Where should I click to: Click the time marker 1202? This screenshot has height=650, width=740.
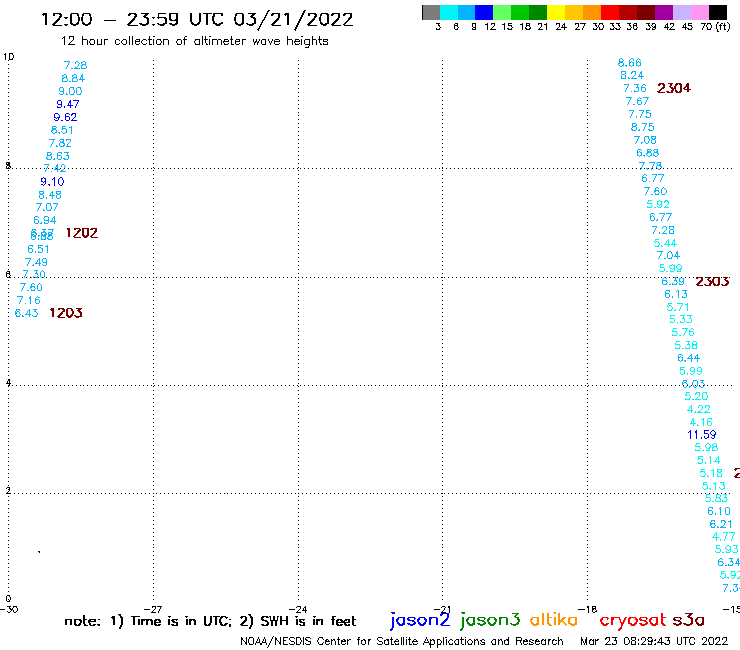(82, 233)
